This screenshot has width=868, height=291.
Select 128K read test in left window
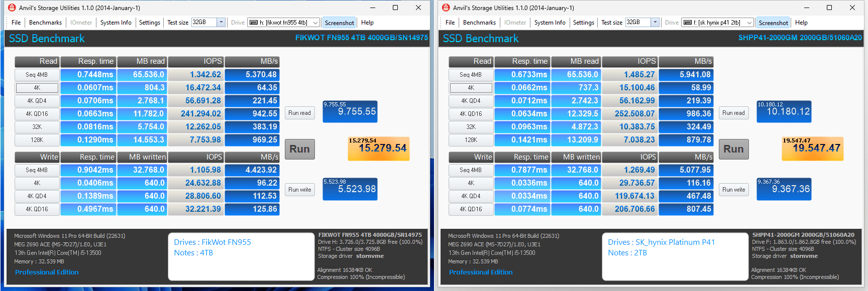point(37,140)
